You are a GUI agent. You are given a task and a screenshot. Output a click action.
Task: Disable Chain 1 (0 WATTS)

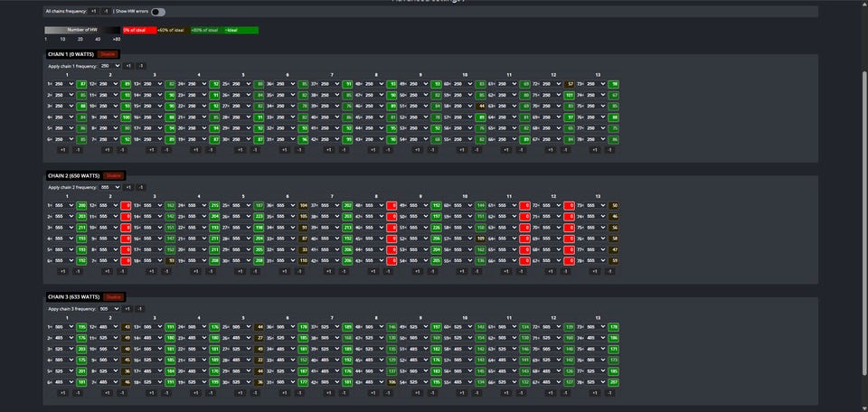[x=107, y=54]
